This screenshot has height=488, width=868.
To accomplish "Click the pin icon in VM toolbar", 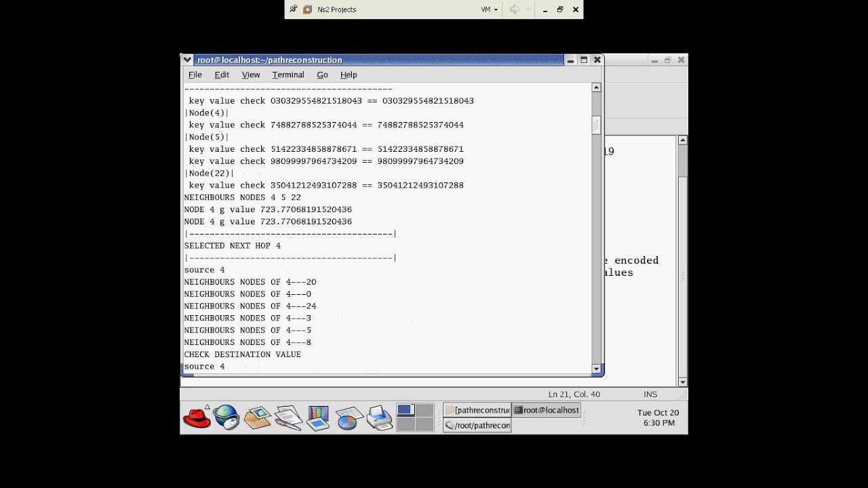I will tap(293, 9).
